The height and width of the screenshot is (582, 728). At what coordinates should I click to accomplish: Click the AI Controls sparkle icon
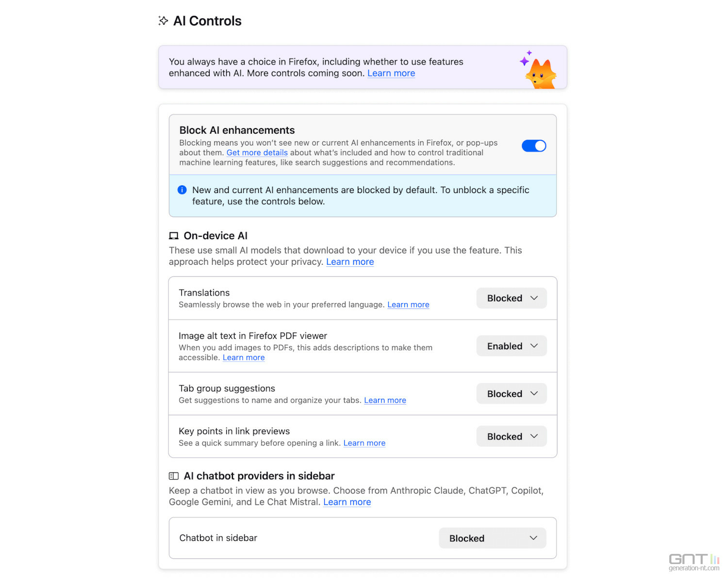[163, 21]
